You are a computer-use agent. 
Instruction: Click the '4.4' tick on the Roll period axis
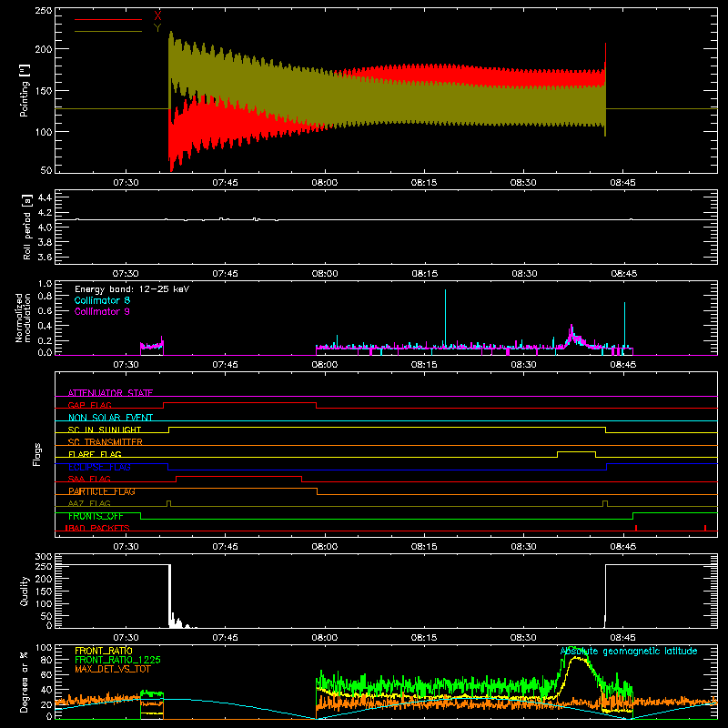pos(45,197)
